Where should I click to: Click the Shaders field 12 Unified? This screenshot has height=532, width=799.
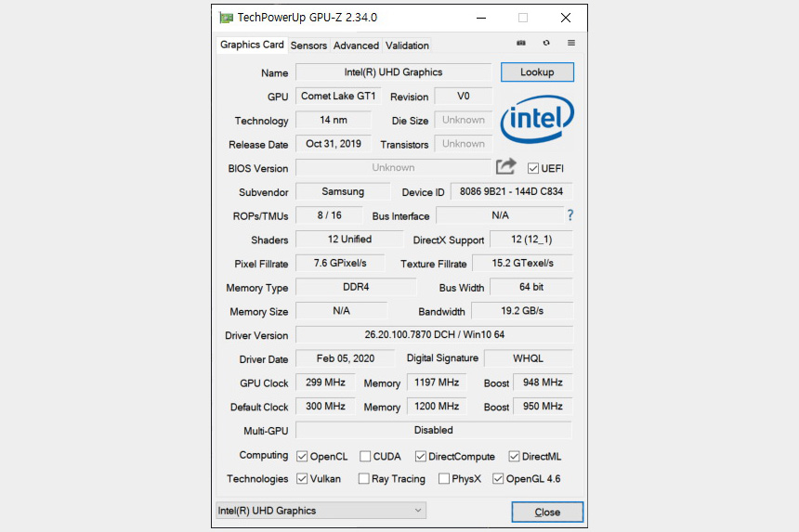click(349, 240)
